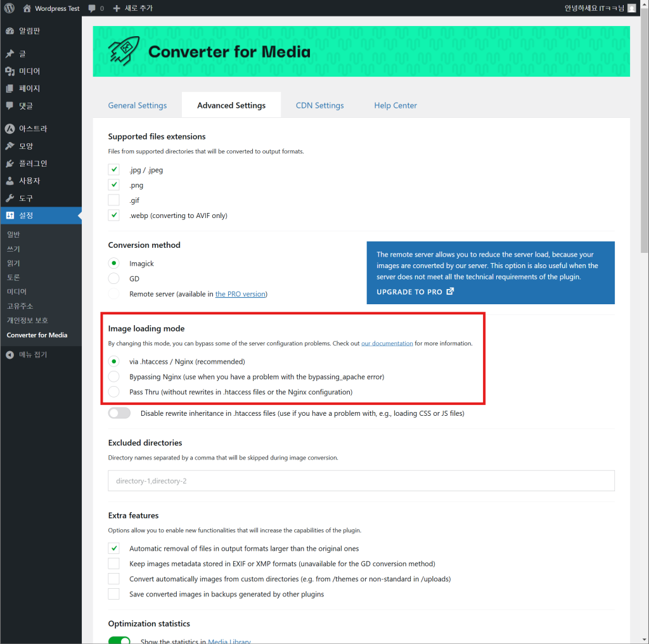Open the Wordpress Test site home icon

coord(27,8)
